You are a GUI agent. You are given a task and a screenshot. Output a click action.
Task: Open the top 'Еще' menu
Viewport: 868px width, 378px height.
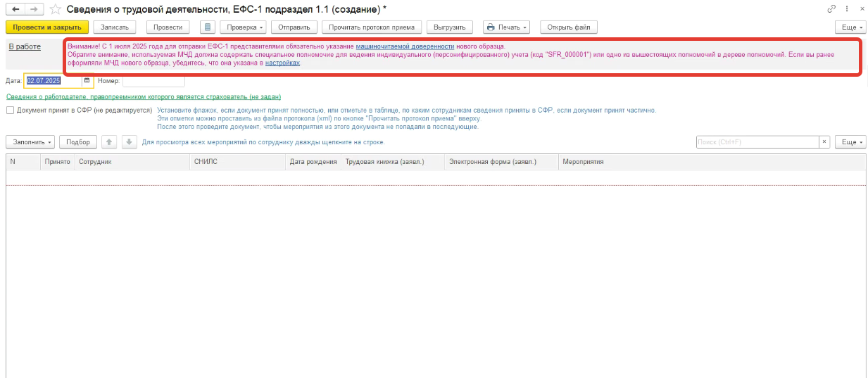pyautogui.click(x=850, y=27)
